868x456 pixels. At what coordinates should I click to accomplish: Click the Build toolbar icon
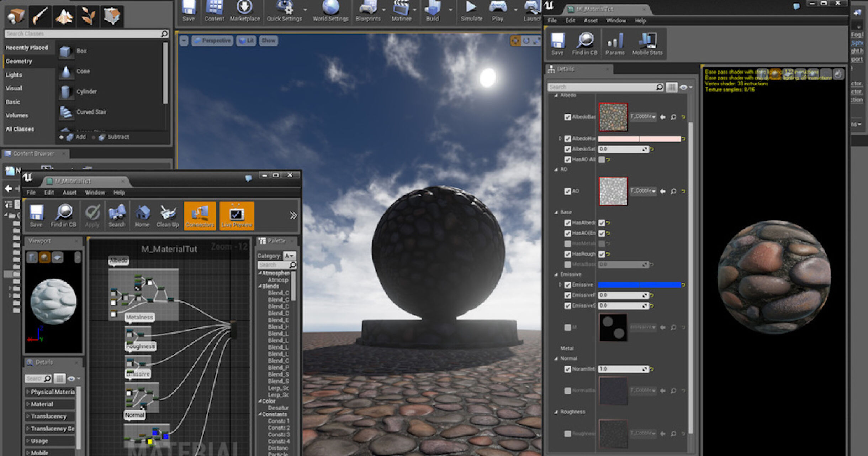tap(433, 11)
